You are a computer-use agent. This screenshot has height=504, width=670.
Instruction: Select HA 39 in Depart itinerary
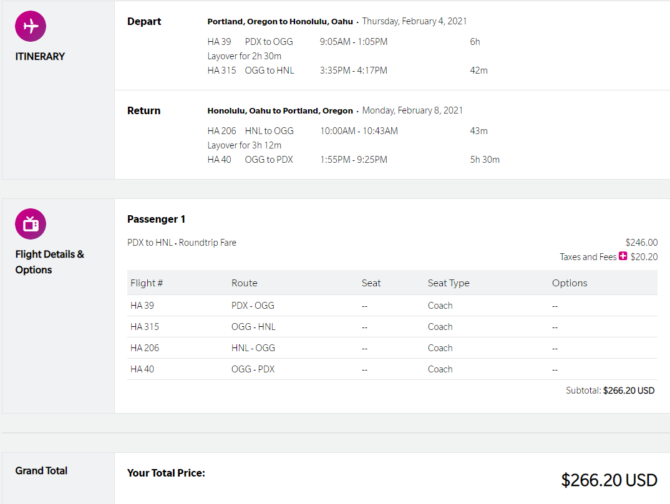tap(219, 42)
